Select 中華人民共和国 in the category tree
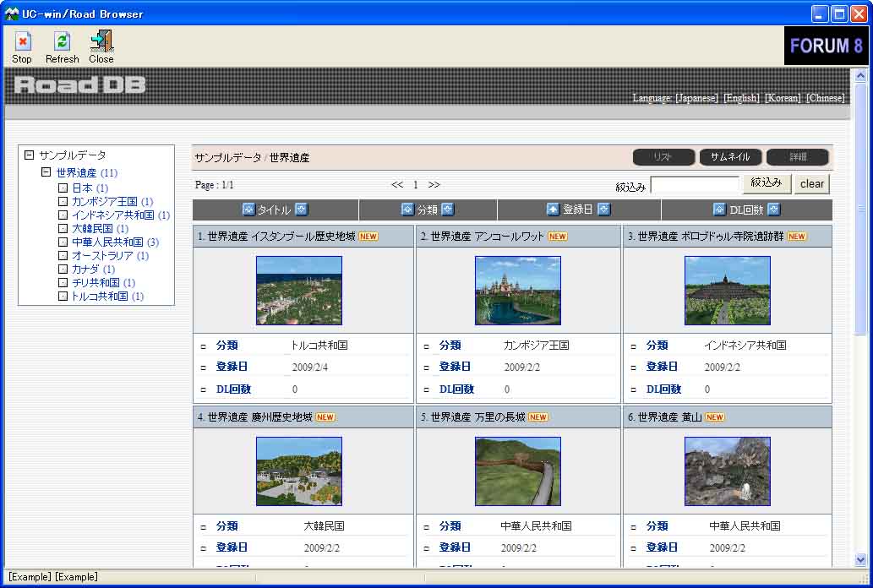This screenshot has height=588, width=873. (107, 242)
